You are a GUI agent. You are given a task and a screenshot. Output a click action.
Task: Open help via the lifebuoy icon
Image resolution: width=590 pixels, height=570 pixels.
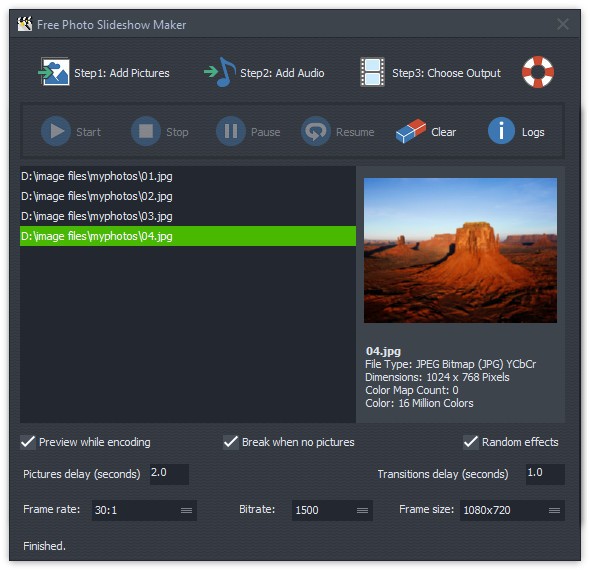click(x=538, y=72)
